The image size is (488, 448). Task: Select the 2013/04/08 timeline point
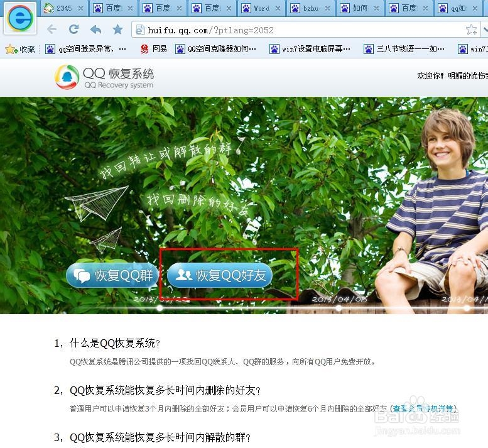(x=339, y=308)
